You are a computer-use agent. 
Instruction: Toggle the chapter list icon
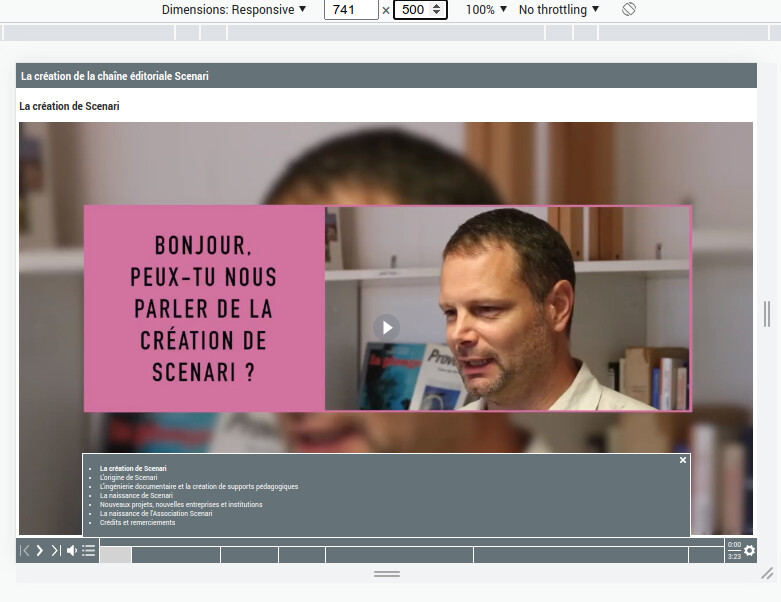(89, 550)
